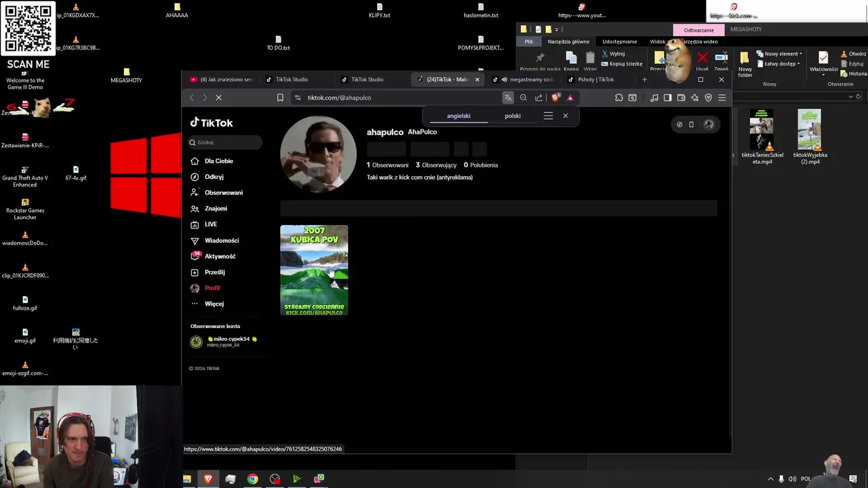
Task: Focus the Szukaj search field
Action: 226,142
